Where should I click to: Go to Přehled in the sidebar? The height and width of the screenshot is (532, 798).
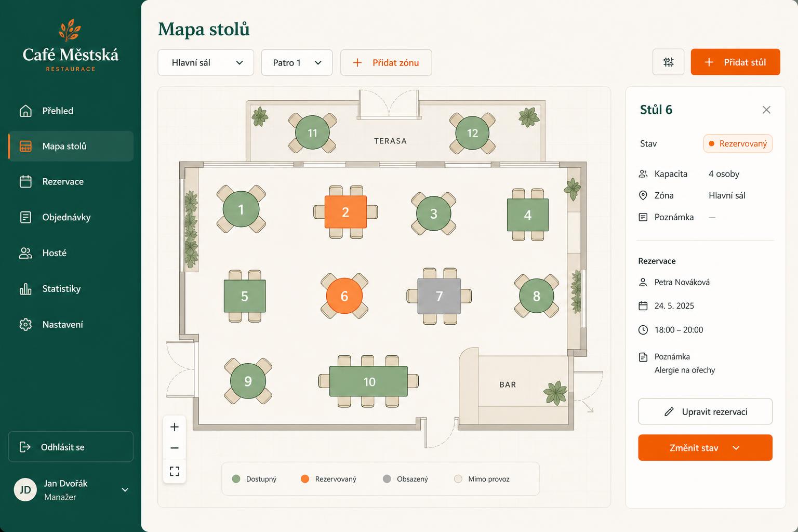(71, 111)
